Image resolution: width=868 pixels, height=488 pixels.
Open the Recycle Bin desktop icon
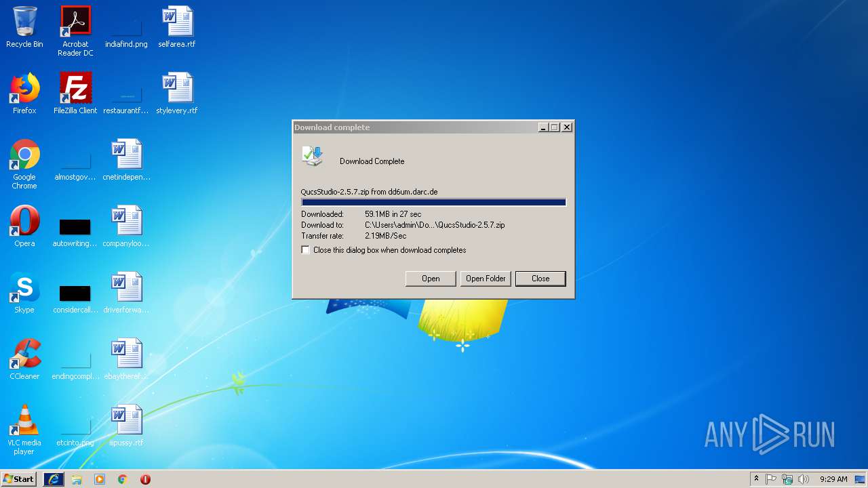point(24,27)
